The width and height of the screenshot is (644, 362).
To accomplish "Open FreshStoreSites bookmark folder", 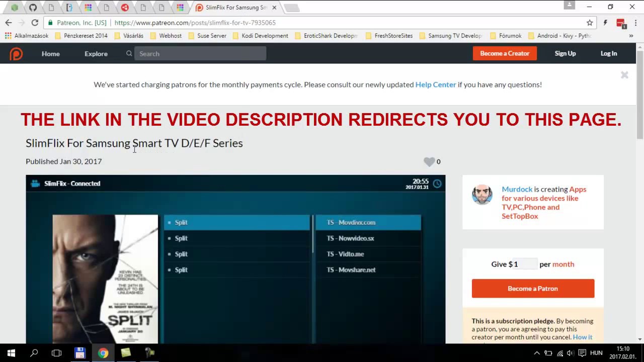I will [x=389, y=36].
